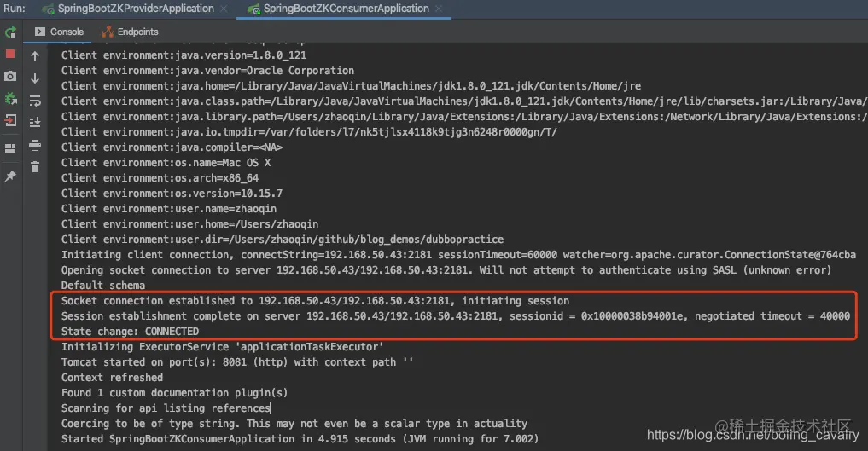This screenshot has width=868, height=451.
Task: Click the line 'Session establishment complete on server'
Action: pos(456,316)
